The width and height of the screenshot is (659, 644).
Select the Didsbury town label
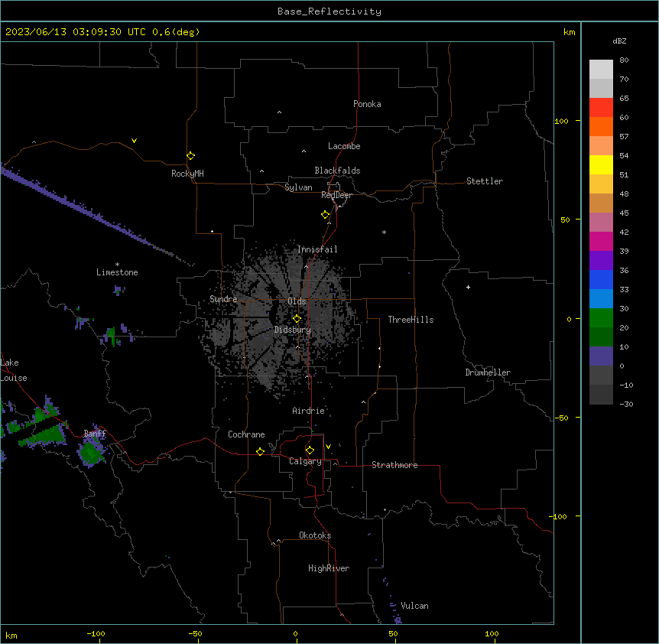[x=293, y=330]
